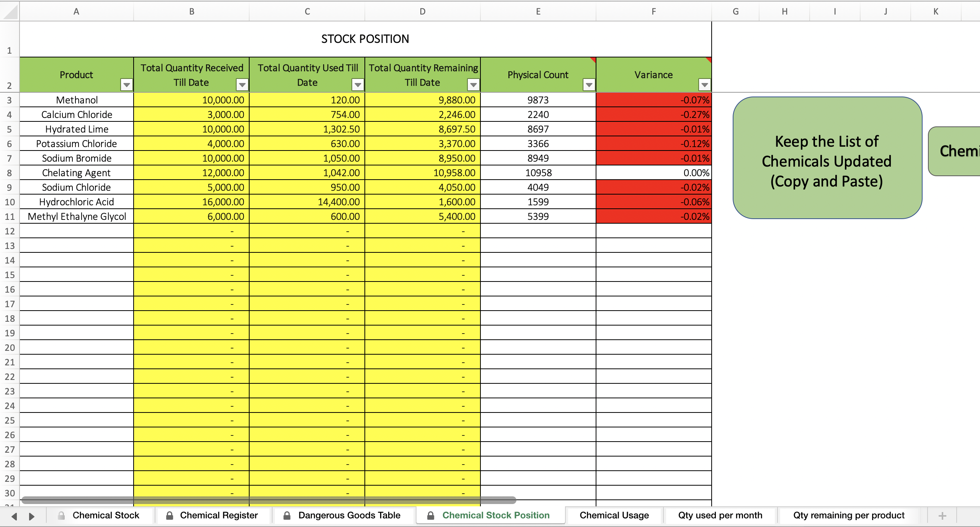
Task: Open the Total Quantity Received filter dropdown
Action: 242,85
